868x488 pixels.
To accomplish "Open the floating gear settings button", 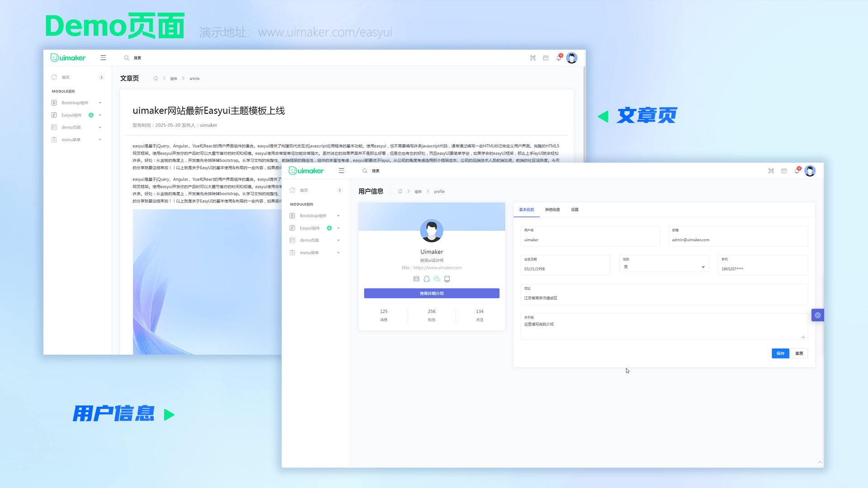I will click(x=817, y=315).
